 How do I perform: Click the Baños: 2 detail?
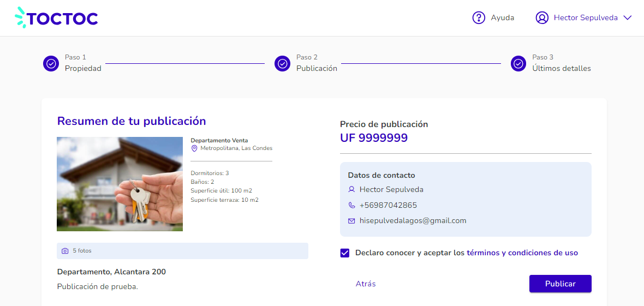pos(202,182)
